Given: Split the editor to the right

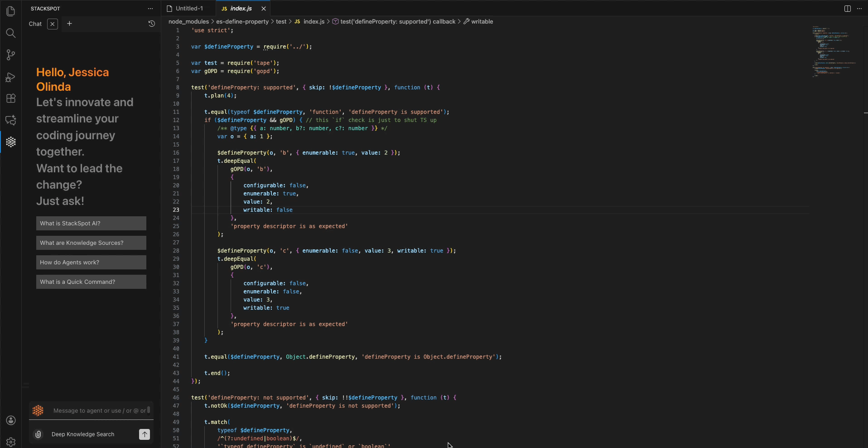Looking at the screenshot, I should click(847, 9).
